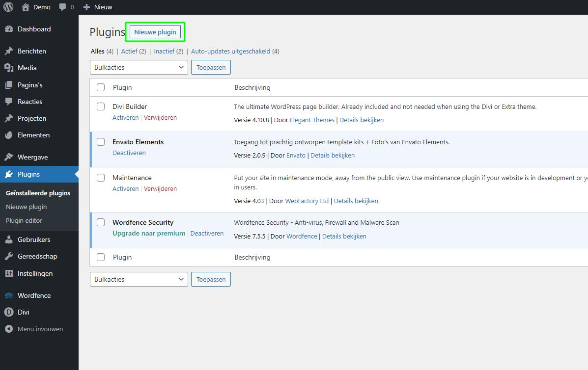The image size is (588, 370).
Task: Tick the select-all checkbox in table header
Action: pos(101,87)
